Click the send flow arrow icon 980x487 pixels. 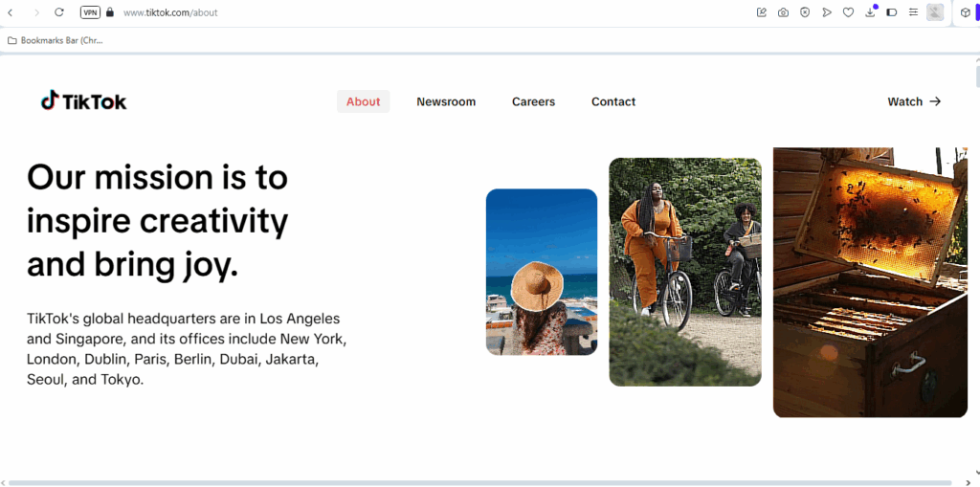point(827,12)
